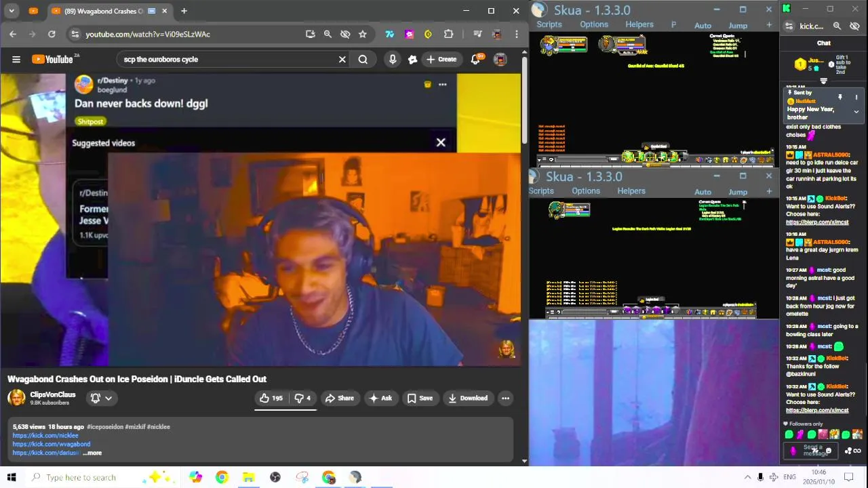Toggle the channel notification bell
Screen dimensions: 868x488
(x=96, y=399)
